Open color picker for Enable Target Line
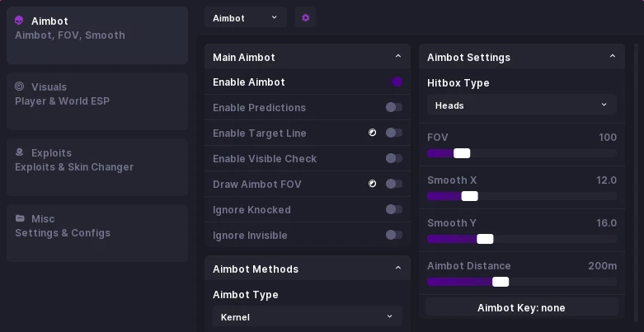This screenshot has width=644, height=332. [x=372, y=133]
